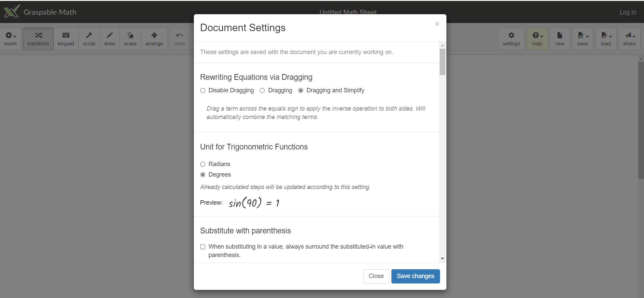The width and height of the screenshot is (644, 298).
Task: Click the Save changes button
Action: (415, 276)
